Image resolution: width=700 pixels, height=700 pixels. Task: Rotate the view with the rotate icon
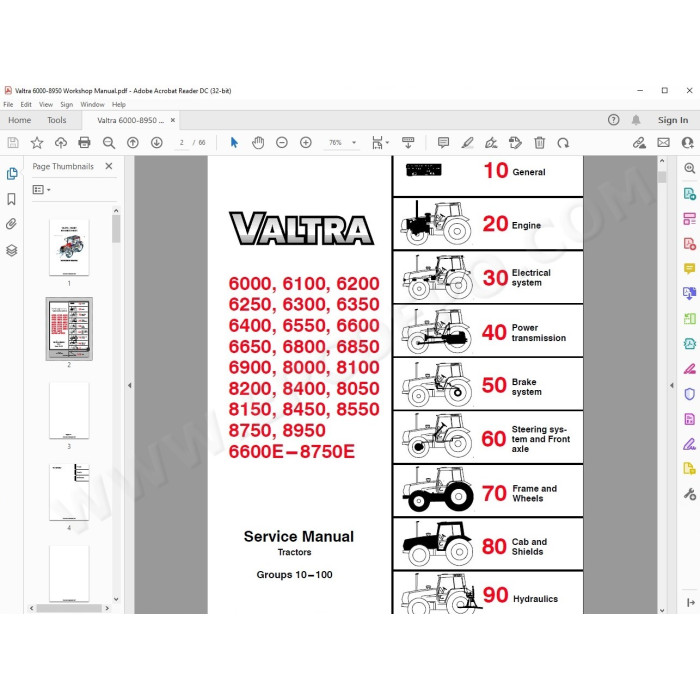pos(563,143)
